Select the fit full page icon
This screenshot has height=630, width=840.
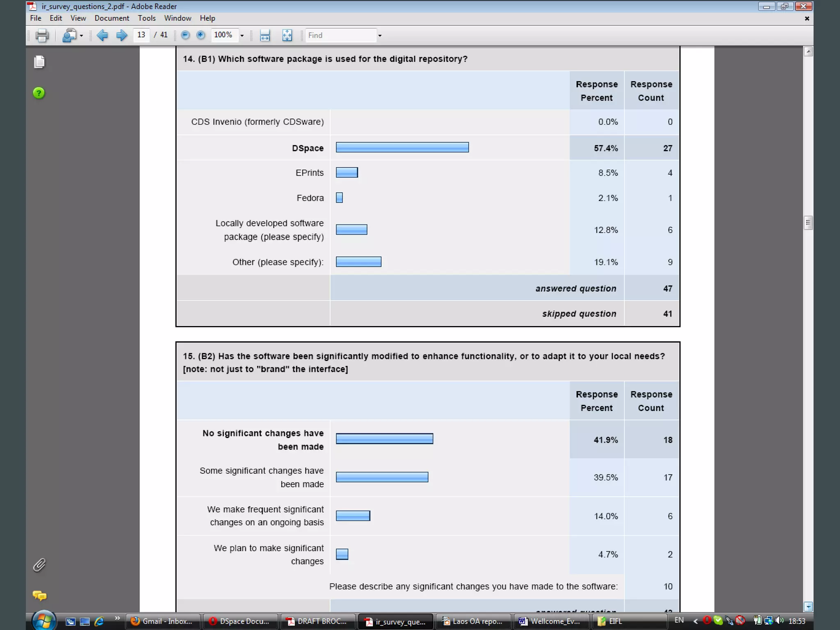[287, 36]
